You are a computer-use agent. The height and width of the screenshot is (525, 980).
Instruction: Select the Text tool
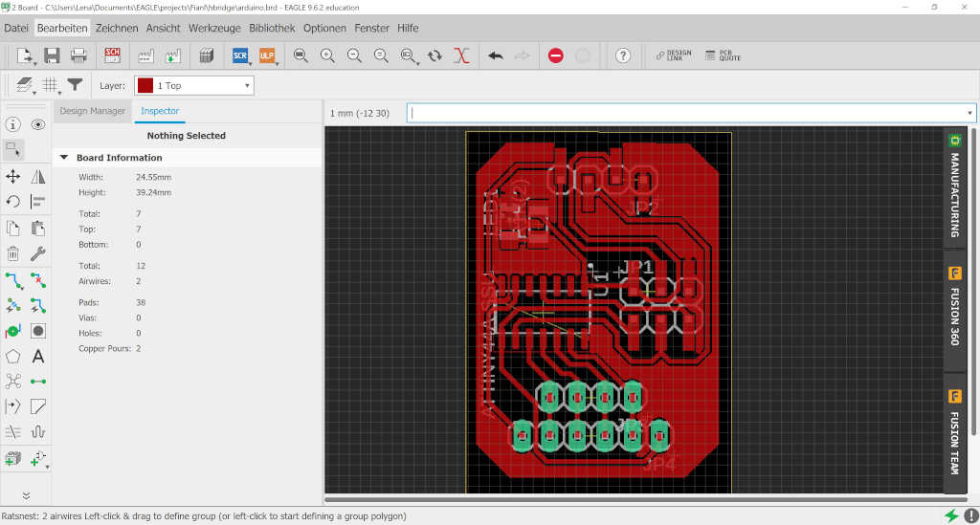click(38, 357)
